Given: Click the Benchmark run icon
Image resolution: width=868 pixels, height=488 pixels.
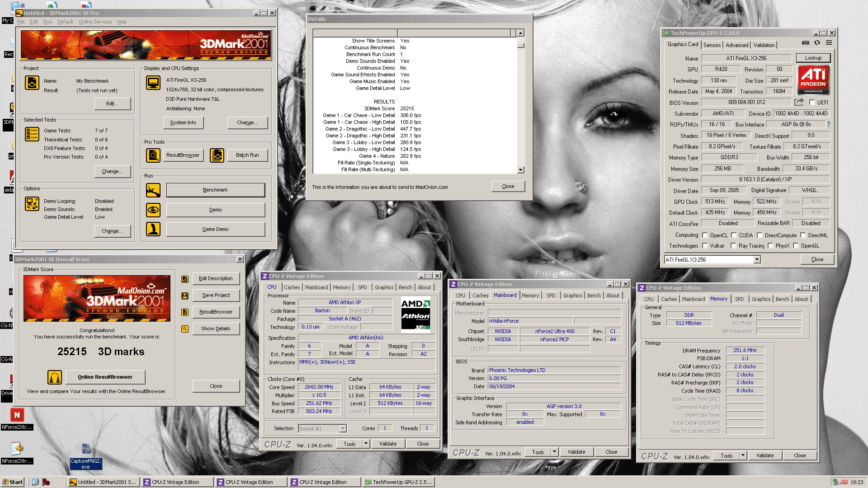Looking at the screenshot, I should coord(153,190).
